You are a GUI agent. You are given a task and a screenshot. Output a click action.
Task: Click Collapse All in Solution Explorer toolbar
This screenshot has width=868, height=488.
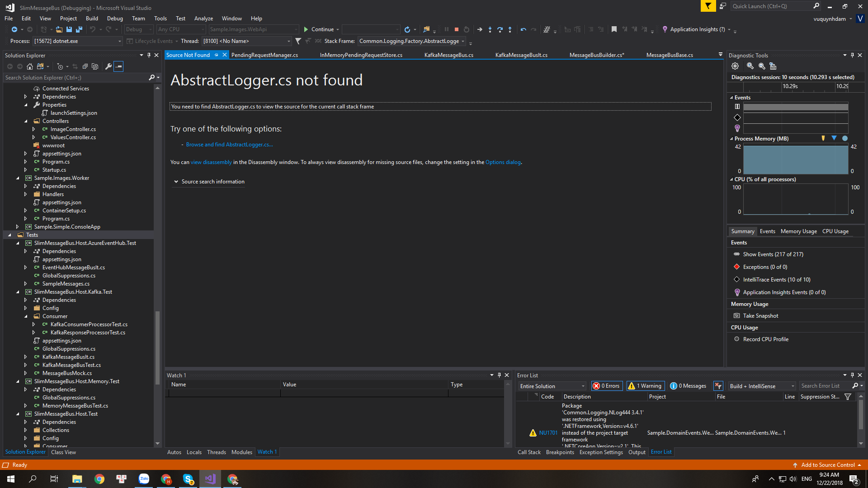[85, 66]
